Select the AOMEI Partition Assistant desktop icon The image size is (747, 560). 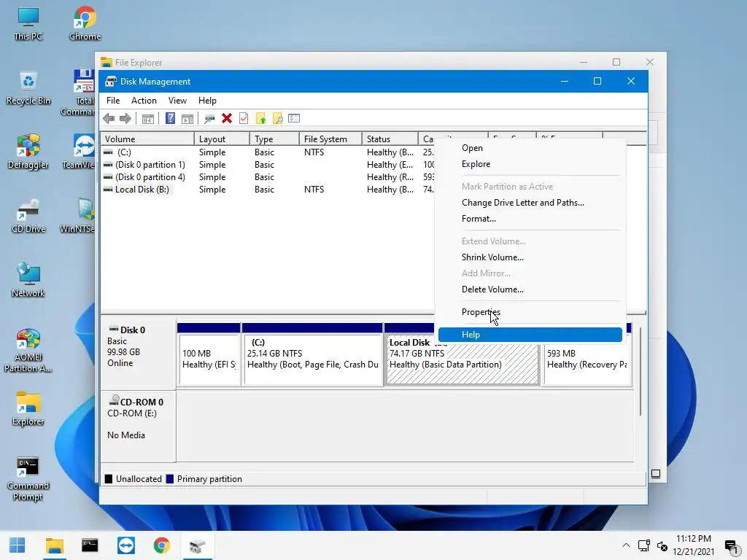[28, 351]
